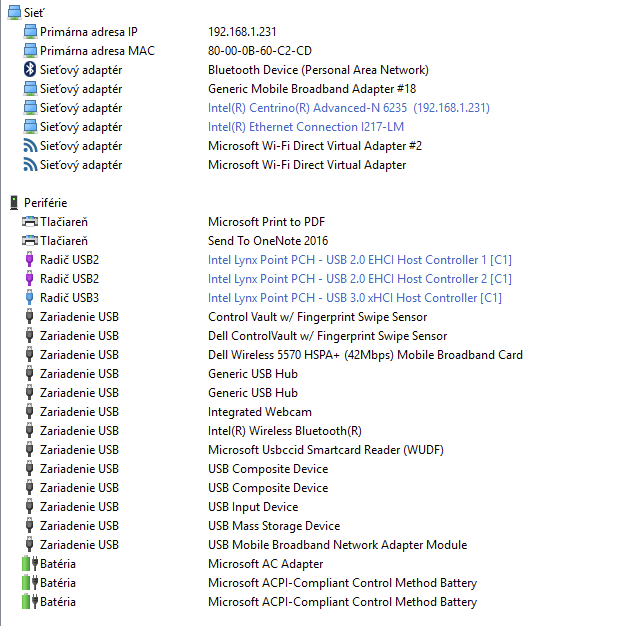This screenshot has height=626, width=622.
Task: Click the USB icon for Dell Wireless 5570 row
Action: pyautogui.click(x=30, y=355)
